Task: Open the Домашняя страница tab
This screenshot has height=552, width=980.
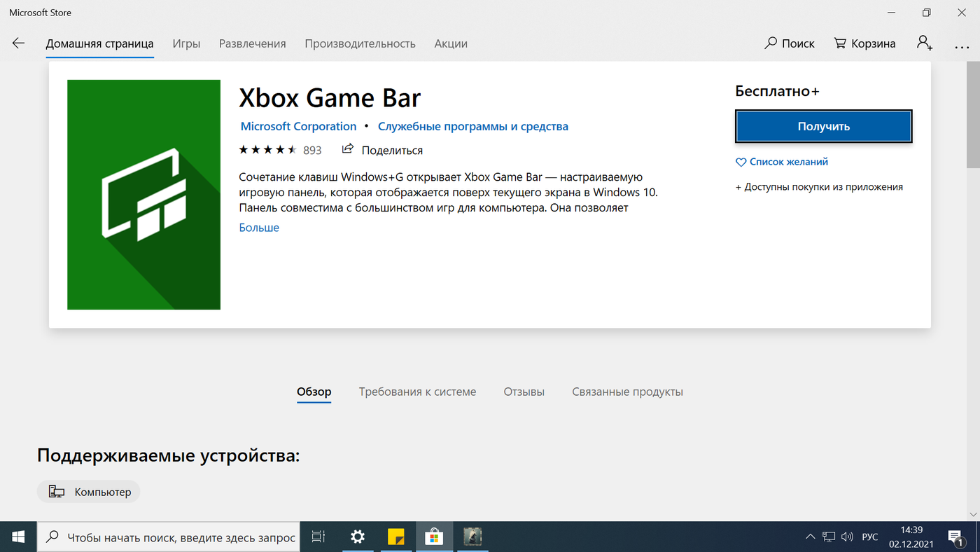Action: [100, 43]
